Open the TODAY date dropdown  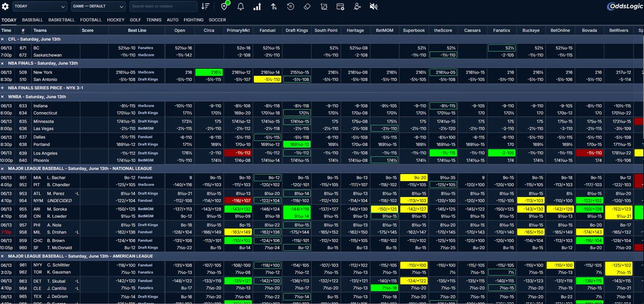click(x=40, y=6)
